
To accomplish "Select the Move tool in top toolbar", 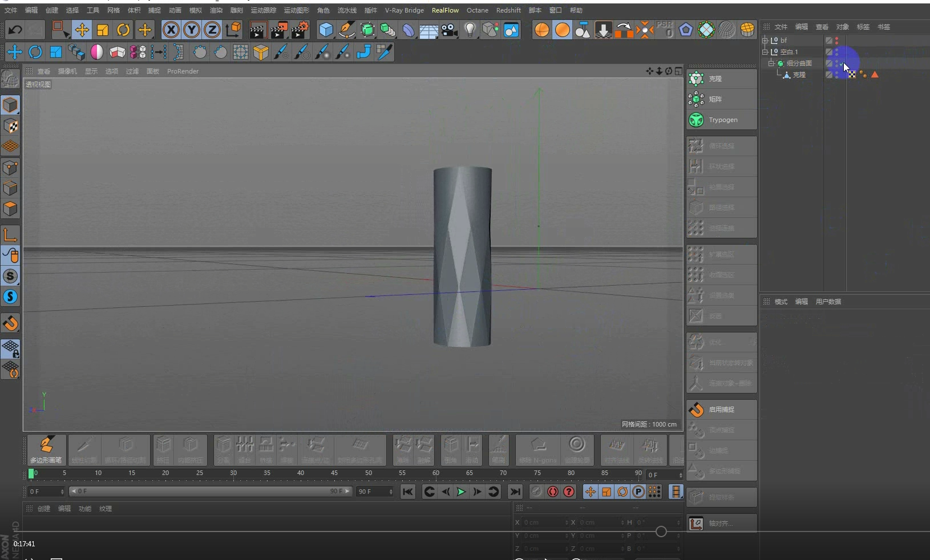I will (82, 30).
